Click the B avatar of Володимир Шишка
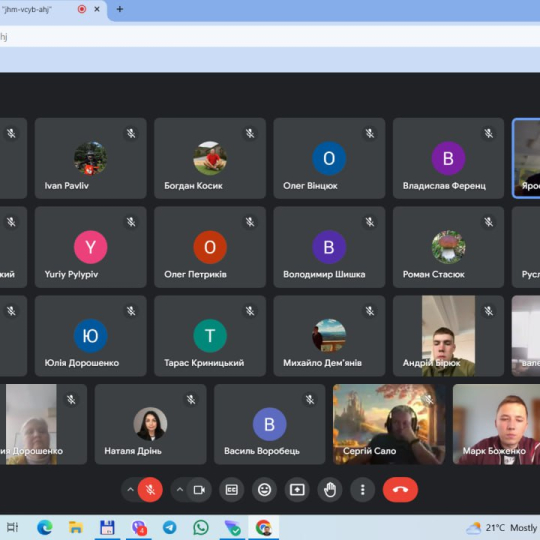The height and width of the screenshot is (540, 540). click(329, 247)
